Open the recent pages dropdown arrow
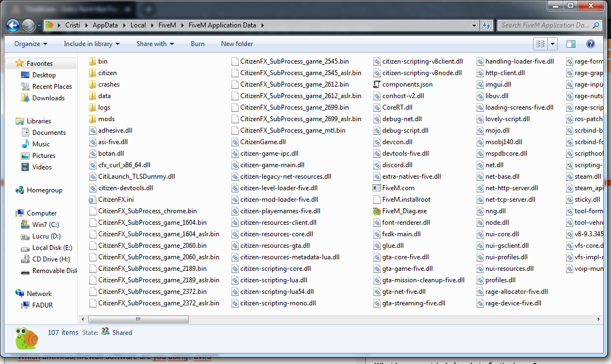 [39, 26]
